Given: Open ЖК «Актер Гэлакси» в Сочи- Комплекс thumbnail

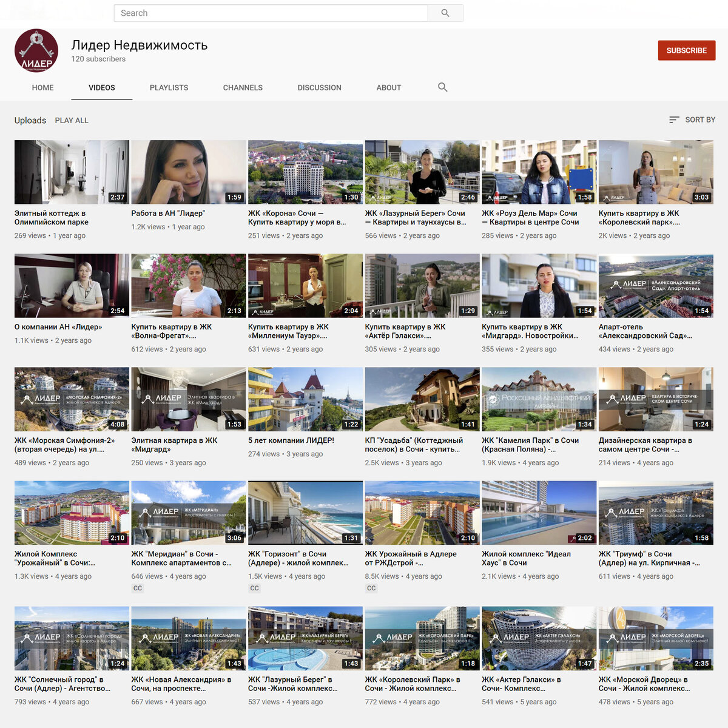Looking at the screenshot, I should click(539, 638).
